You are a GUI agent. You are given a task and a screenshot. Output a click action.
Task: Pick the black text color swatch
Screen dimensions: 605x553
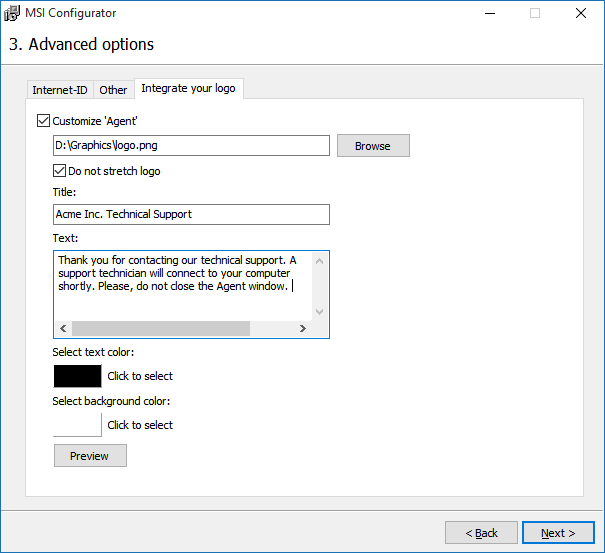77,376
